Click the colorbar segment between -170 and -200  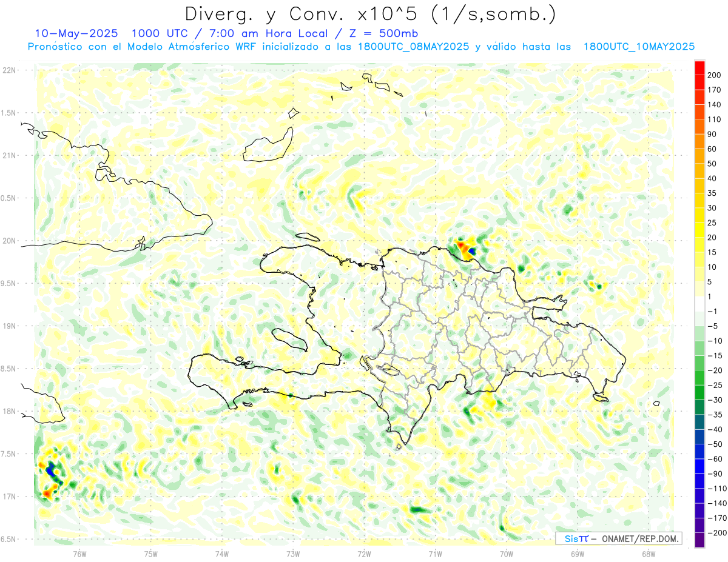(x=699, y=526)
